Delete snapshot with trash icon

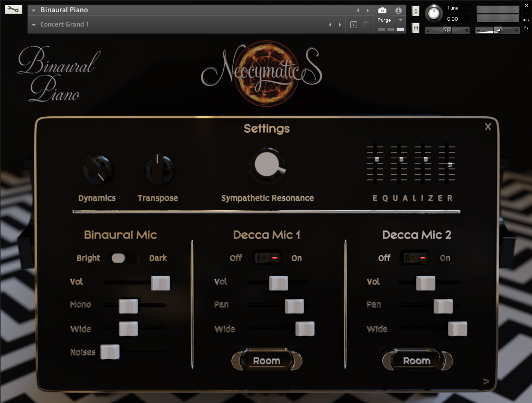point(366,24)
